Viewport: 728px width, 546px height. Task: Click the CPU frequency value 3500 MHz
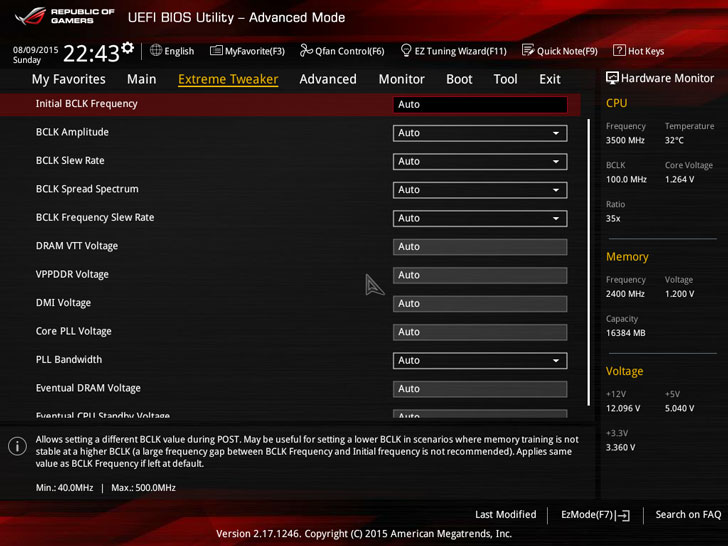coord(625,140)
